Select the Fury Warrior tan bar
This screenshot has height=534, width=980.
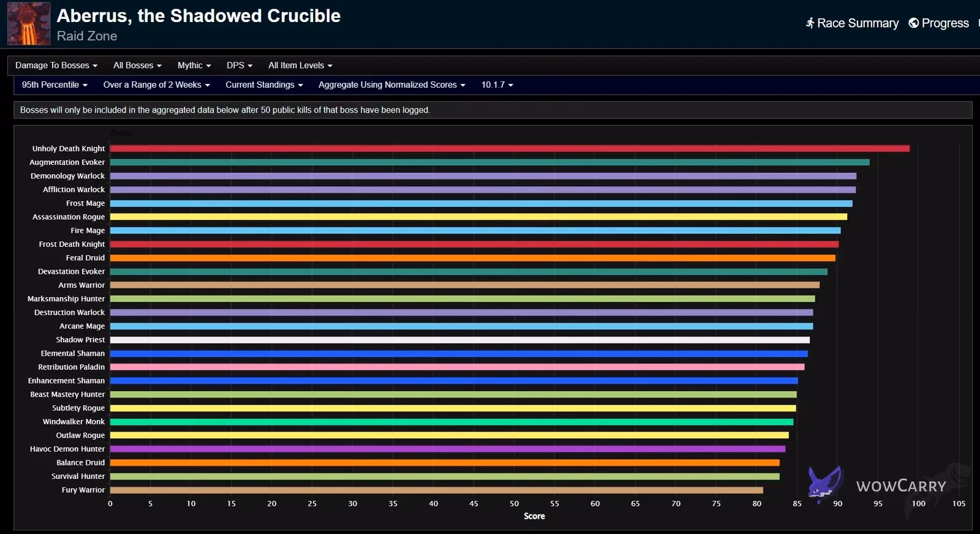coord(437,490)
